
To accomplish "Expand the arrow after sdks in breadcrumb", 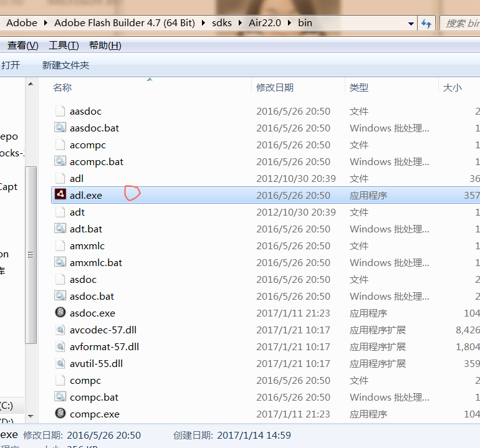I will point(240,23).
